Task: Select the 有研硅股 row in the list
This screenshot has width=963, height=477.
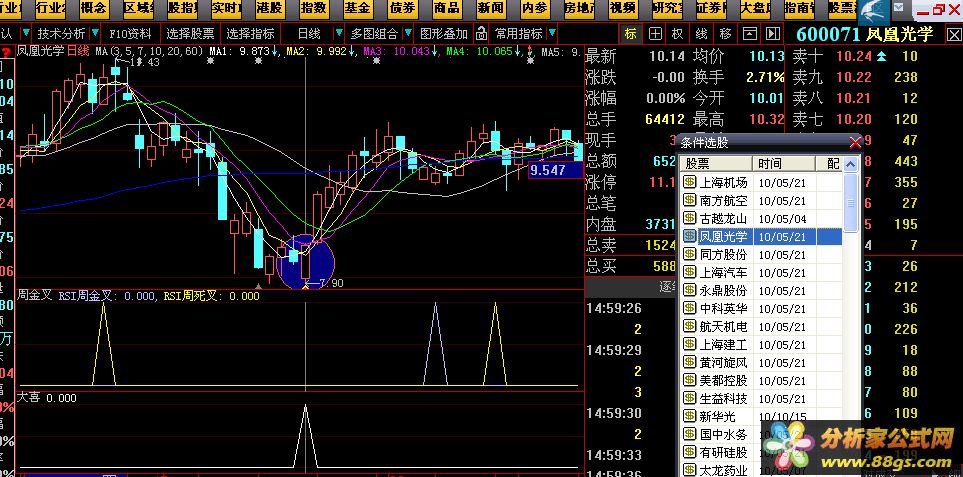Action: tap(762, 452)
